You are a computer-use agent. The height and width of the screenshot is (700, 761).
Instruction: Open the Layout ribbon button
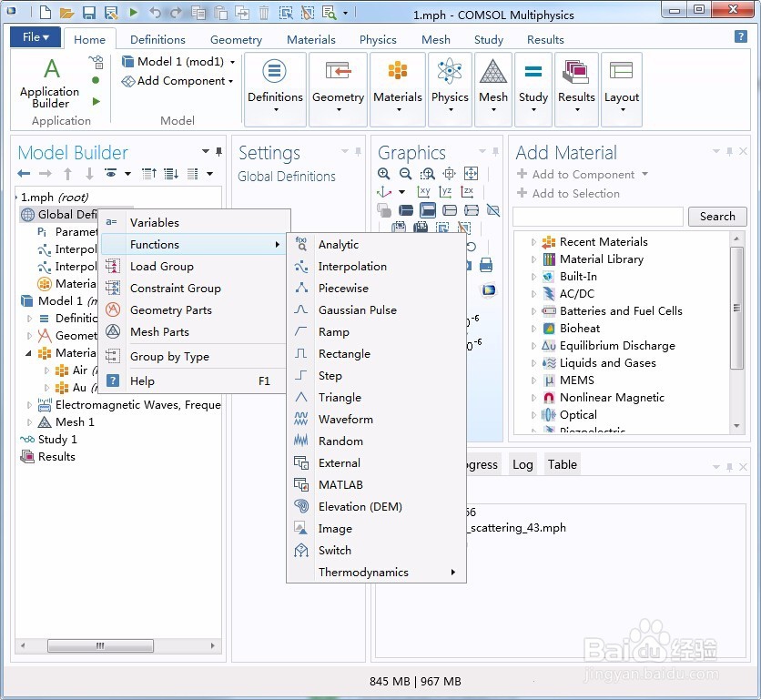(x=621, y=89)
